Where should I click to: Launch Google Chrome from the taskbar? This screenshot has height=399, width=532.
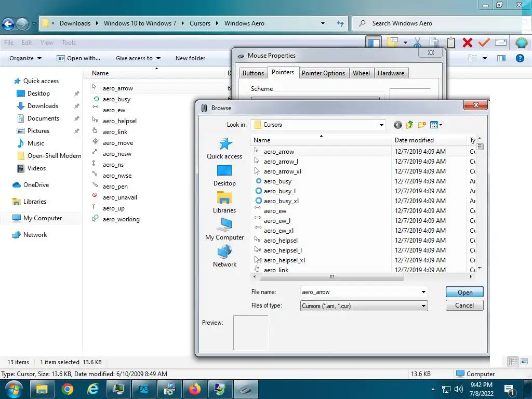pyautogui.click(x=67, y=389)
